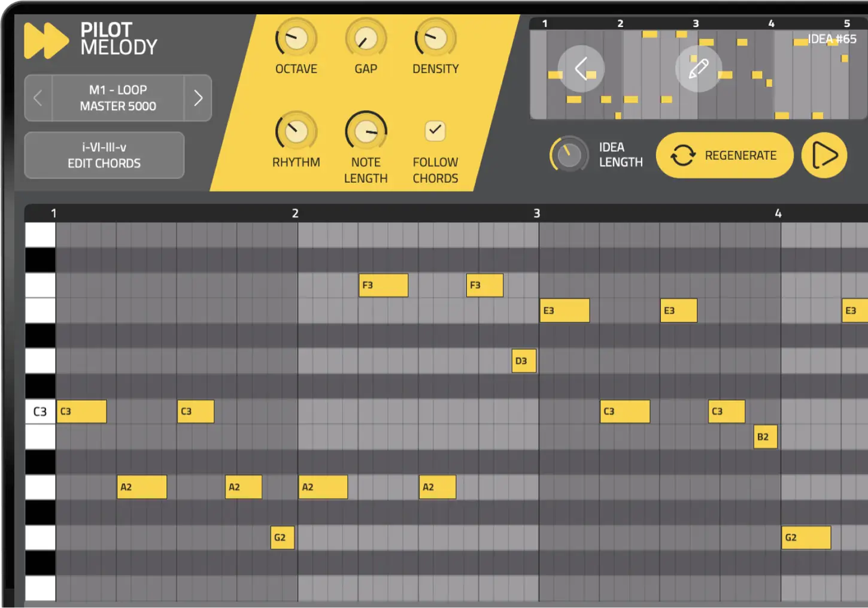Select the C3 note at bar one
This screenshot has width=868, height=608.
tap(81, 411)
